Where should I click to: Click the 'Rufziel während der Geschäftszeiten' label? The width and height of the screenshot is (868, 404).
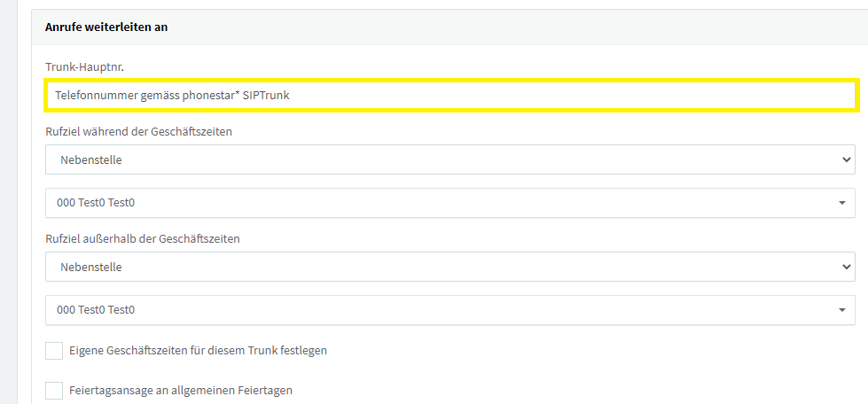pos(138,132)
